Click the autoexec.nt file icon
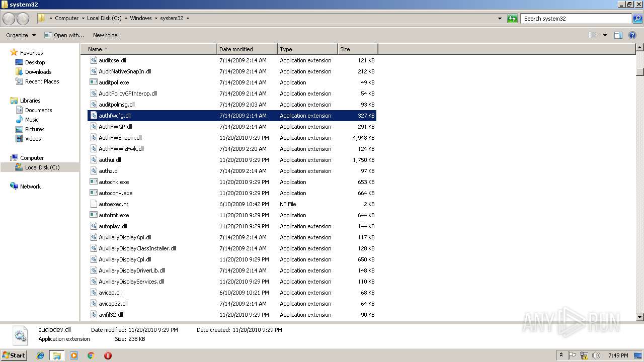644x362 pixels. 94,204
